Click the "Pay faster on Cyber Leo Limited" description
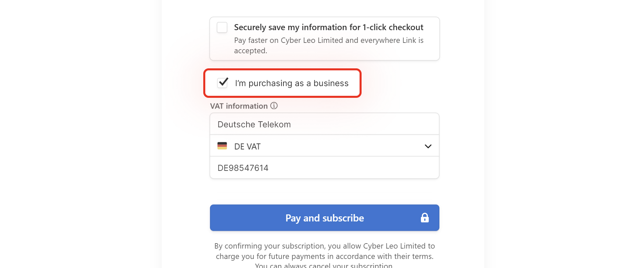The image size is (644, 268). click(x=328, y=40)
